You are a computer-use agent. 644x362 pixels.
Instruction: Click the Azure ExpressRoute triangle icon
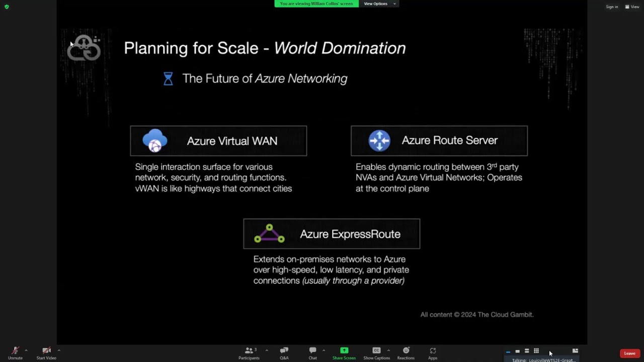[x=269, y=234]
